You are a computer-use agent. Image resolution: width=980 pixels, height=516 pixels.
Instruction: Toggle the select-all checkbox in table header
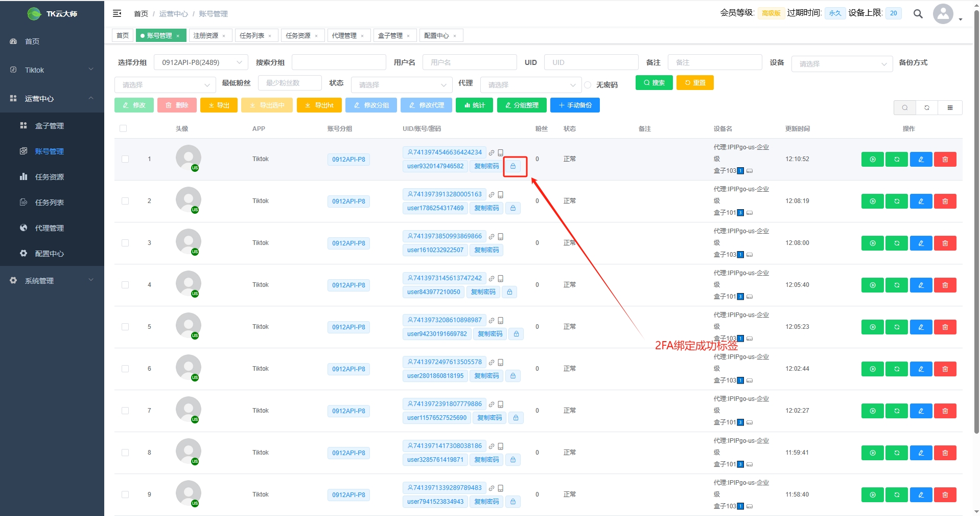point(123,128)
